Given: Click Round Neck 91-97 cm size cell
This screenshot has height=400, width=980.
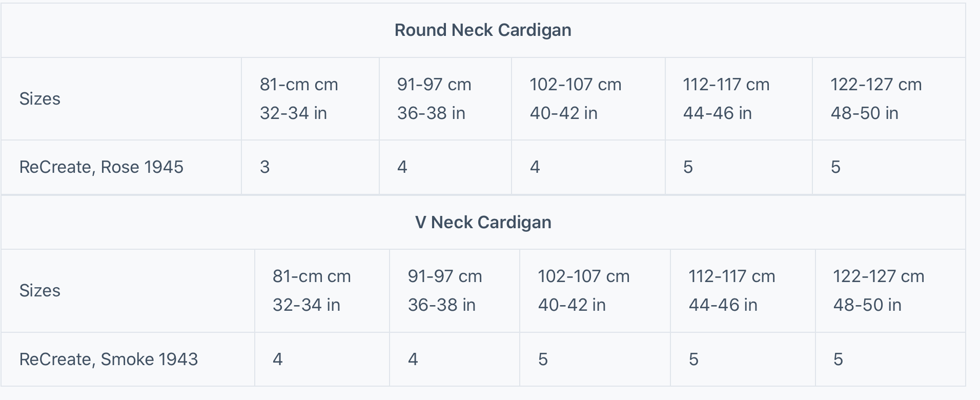Looking at the screenshot, I should click(x=434, y=98).
